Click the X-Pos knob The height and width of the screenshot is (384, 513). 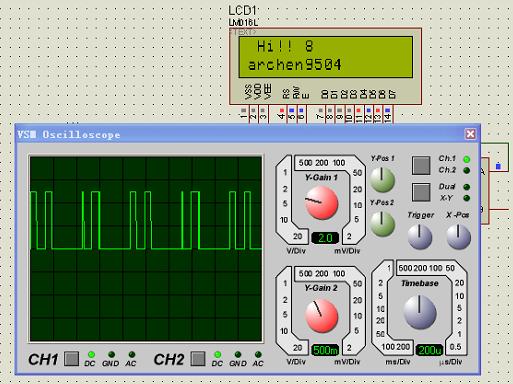click(x=459, y=237)
